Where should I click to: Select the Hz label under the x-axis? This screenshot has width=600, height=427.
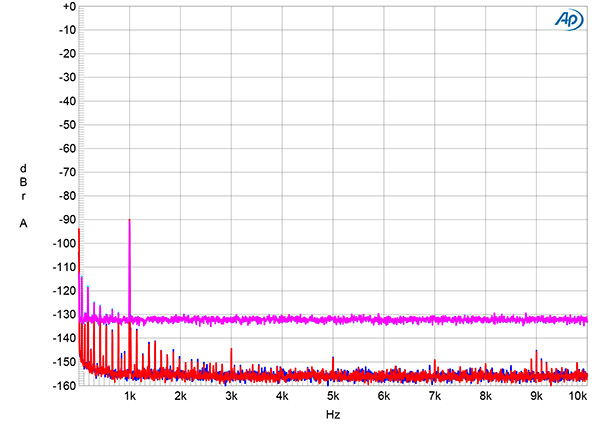click(332, 413)
